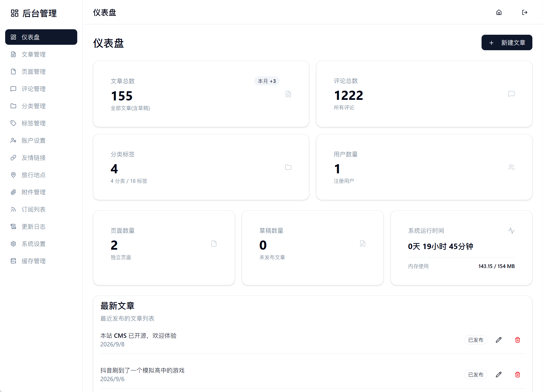Image resolution: width=543 pixels, height=392 pixels.
Task: Click the 0天 19小时 45分钟 uptime text
Action: pyautogui.click(x=440, y=246)
